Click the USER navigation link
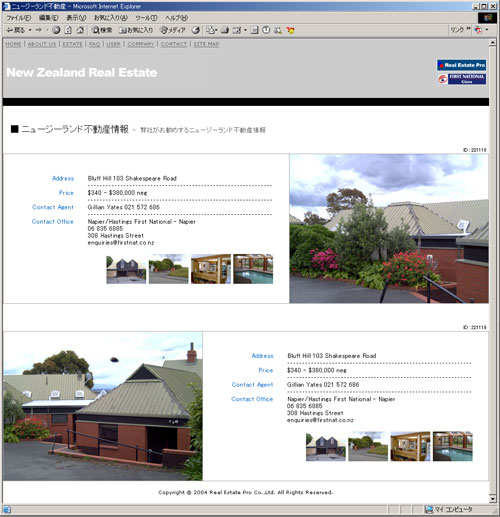 pos(113,44)
